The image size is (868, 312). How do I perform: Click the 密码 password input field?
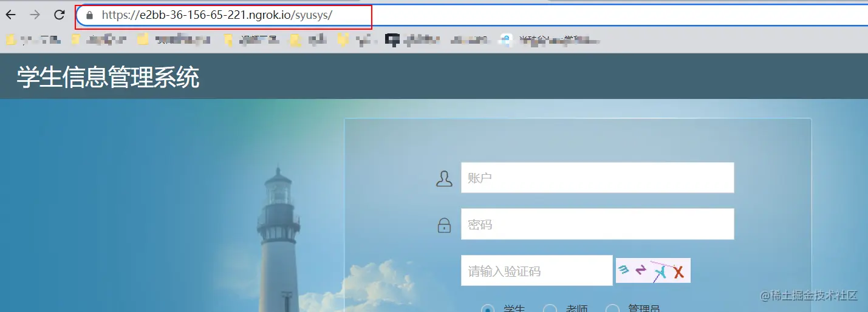[x=597, y=224]
